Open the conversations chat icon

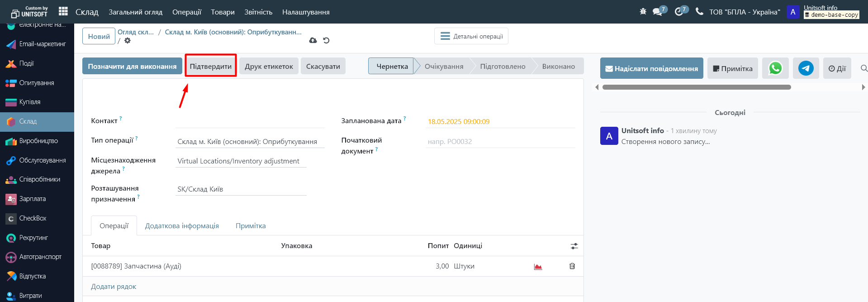(x=657, y=12)
